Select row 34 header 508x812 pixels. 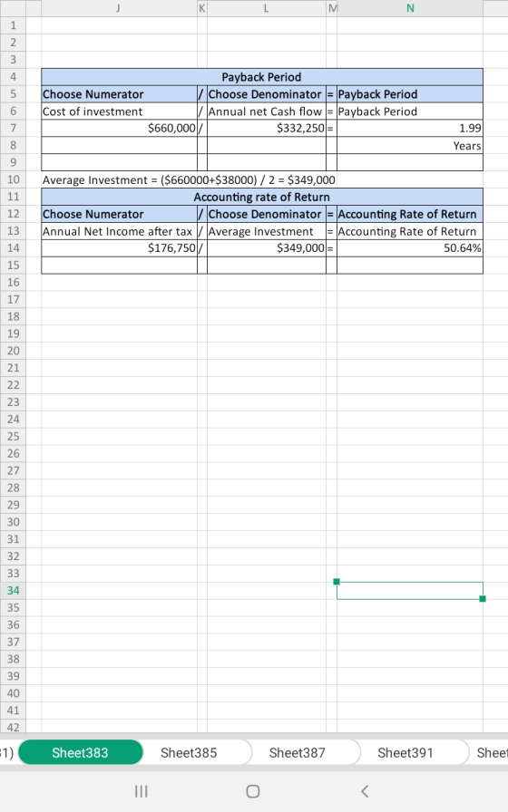[x=13, y=590]
